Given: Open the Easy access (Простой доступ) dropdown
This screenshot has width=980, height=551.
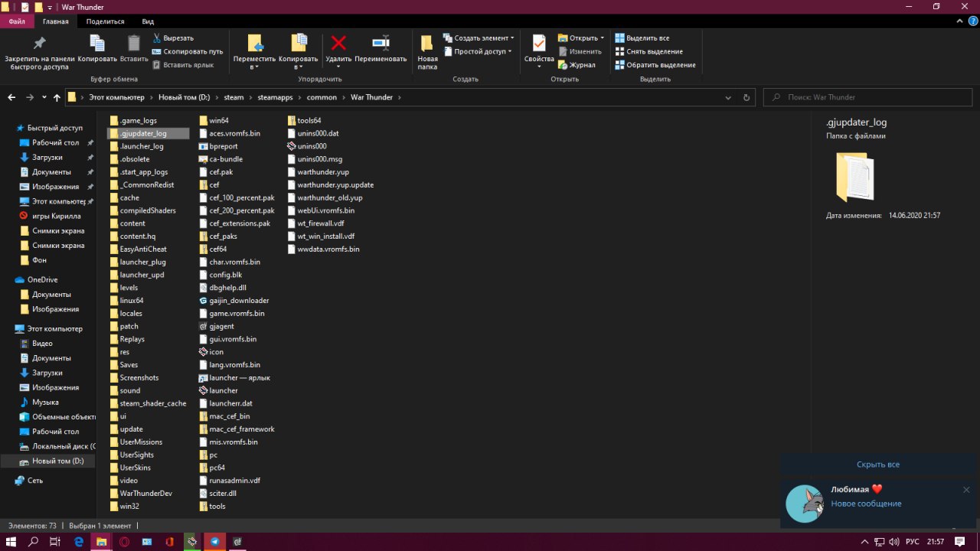Looking at the screenshot, I should (x=479, y=51).
